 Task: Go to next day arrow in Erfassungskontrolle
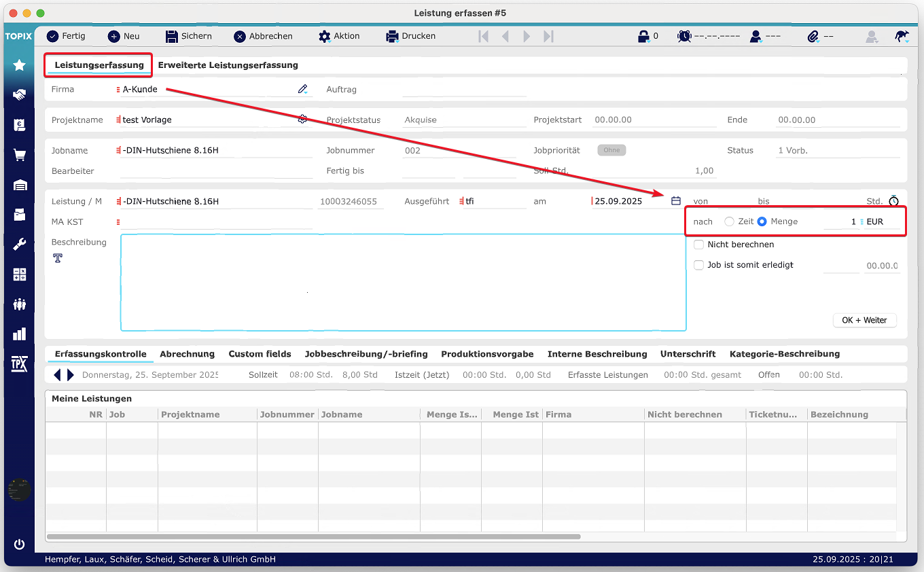pyautogui.click(x=71, y=375)
